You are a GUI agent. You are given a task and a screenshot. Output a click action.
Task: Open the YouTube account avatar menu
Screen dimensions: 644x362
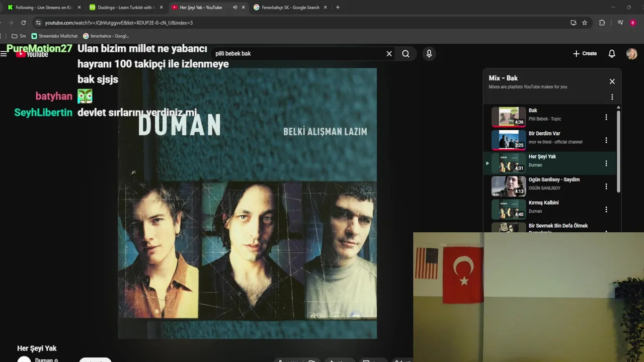tap(631, 53)
